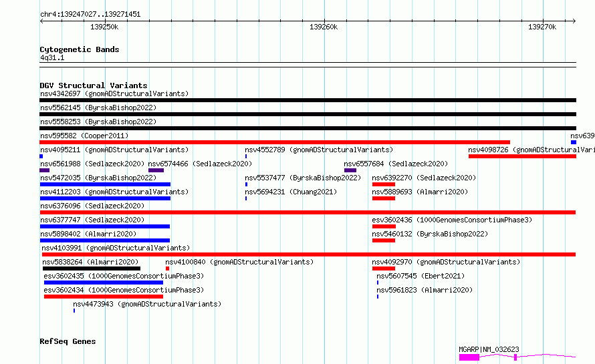Open nsv4112203 gnomAD label
The image size is (595, 364).
(114, 192)
